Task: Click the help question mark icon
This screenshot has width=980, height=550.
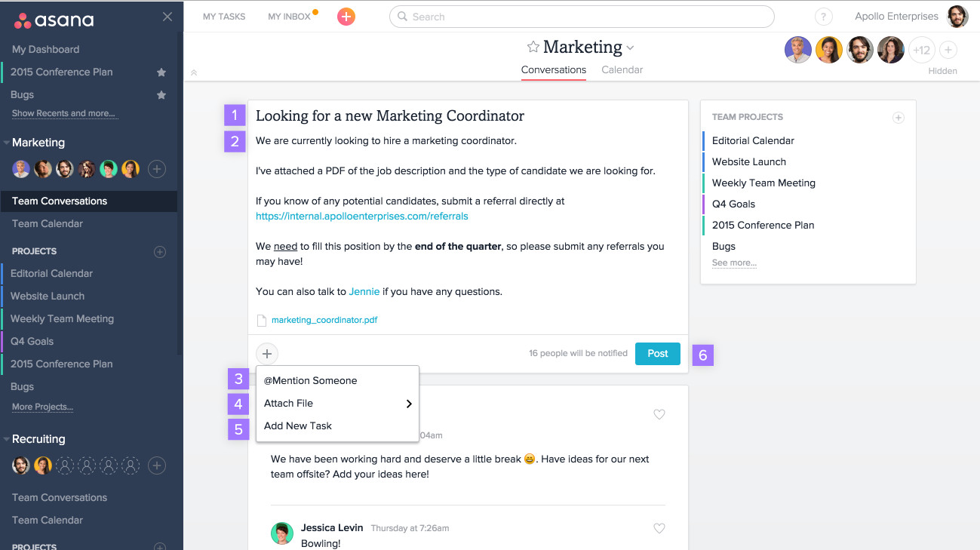Action: click(x=823, y=16)
